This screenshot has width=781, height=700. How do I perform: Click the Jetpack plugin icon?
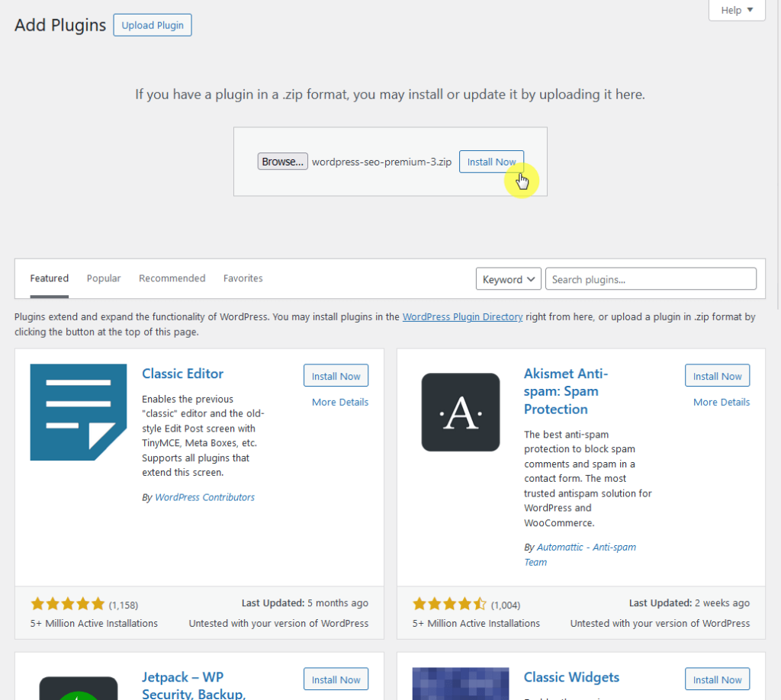pyautogui.click(x=79, y=689)
